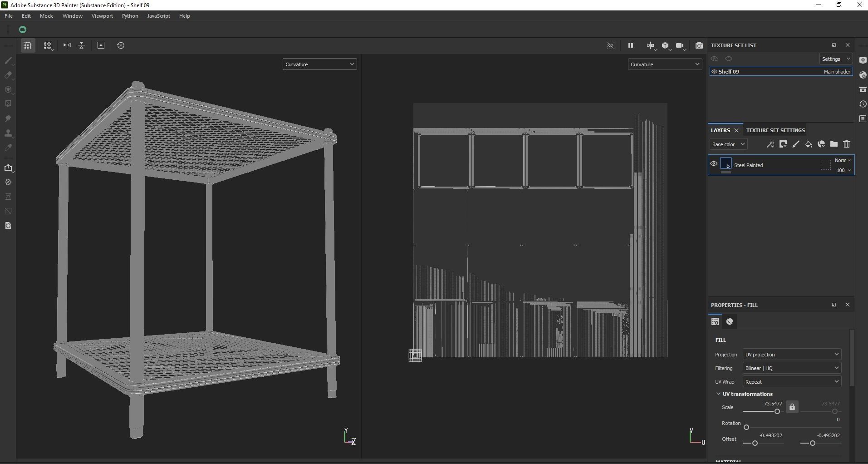Open the shelf archive icon on right dock
The width and height of the screenshot is (868, 464).
pyautogui.click(x=863, y=89)
